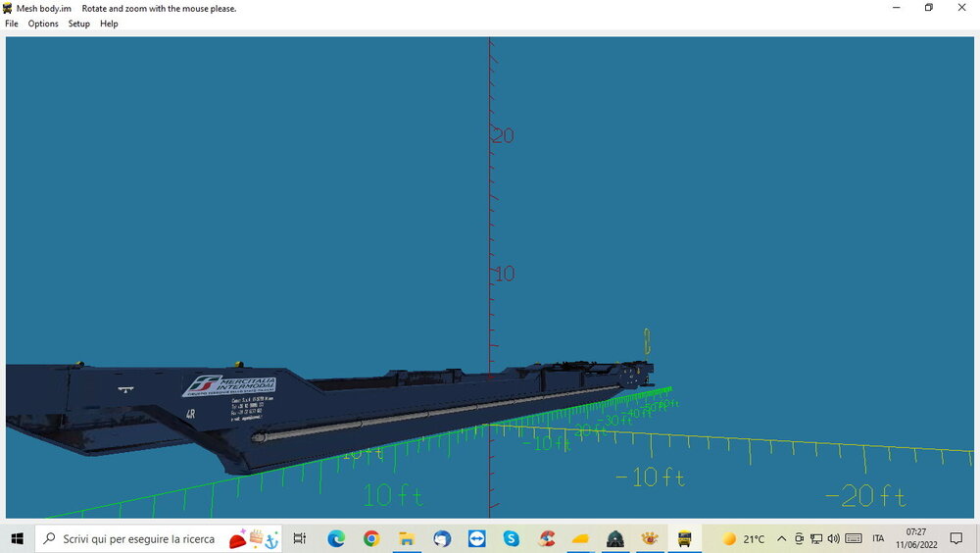This screenshot has width=980, height=553.
Task: Close the Mesh body.im window
Action: (962, 8)
